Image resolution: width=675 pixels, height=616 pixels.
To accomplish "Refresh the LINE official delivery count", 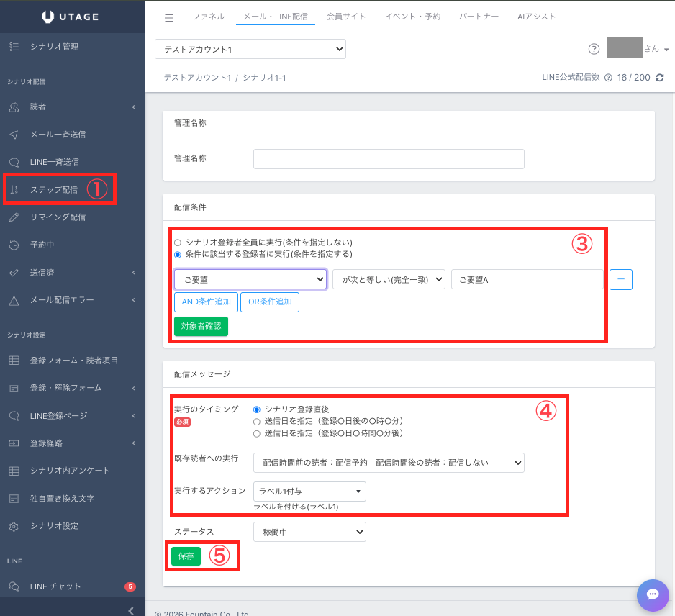I will pos(660,78).
